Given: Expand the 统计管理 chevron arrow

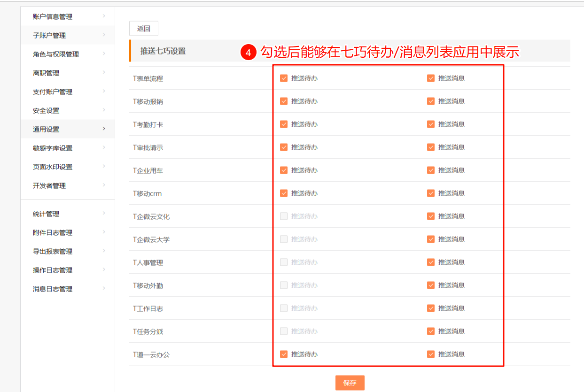Looking at the screenshot, I should click(x=104, y=214).
